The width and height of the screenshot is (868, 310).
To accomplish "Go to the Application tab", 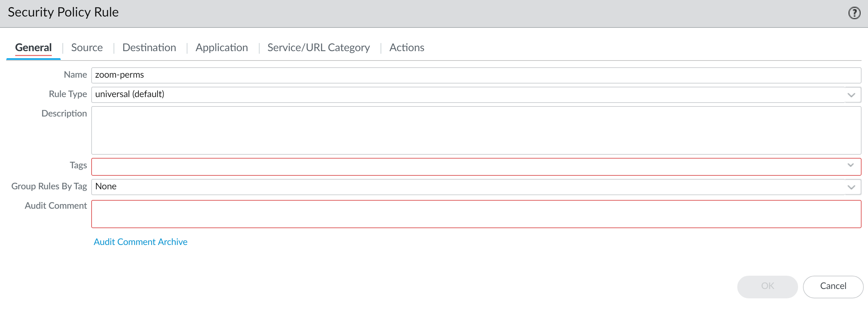I will click(x=221, y=48).
